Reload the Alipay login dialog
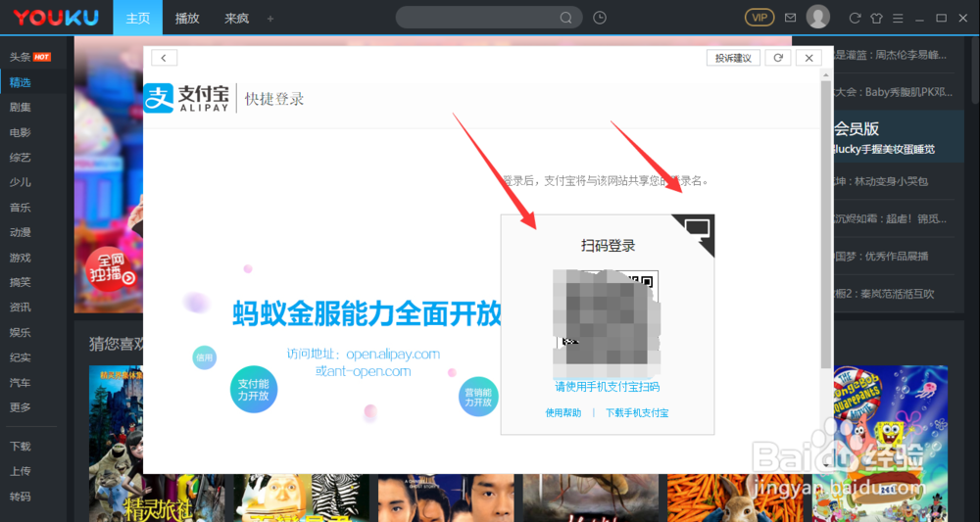 [x=778, y=58]
